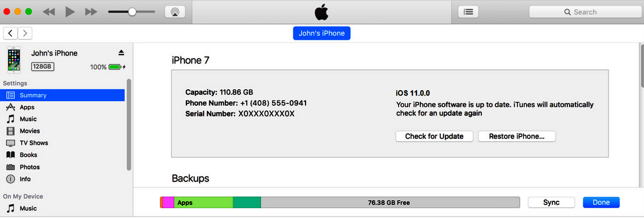Click the TV Shows monitor icon
Screen dimensions: 644x218
[x=10, y=143]
